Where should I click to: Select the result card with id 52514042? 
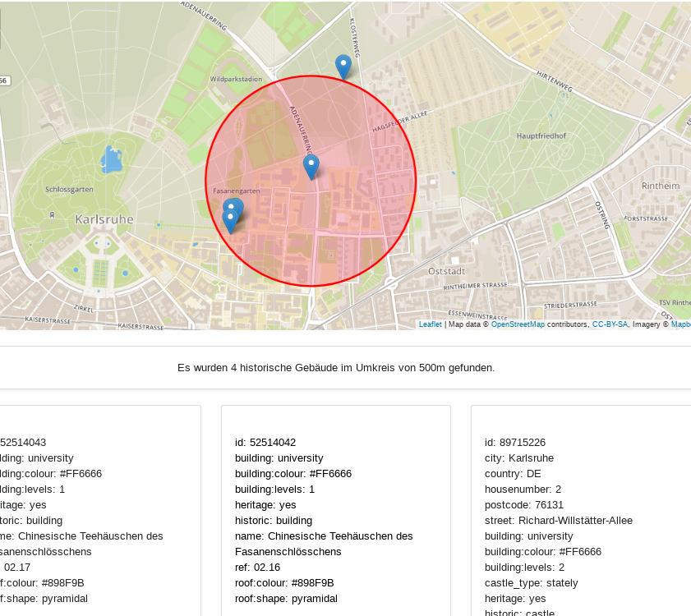(x=335, y=509)
